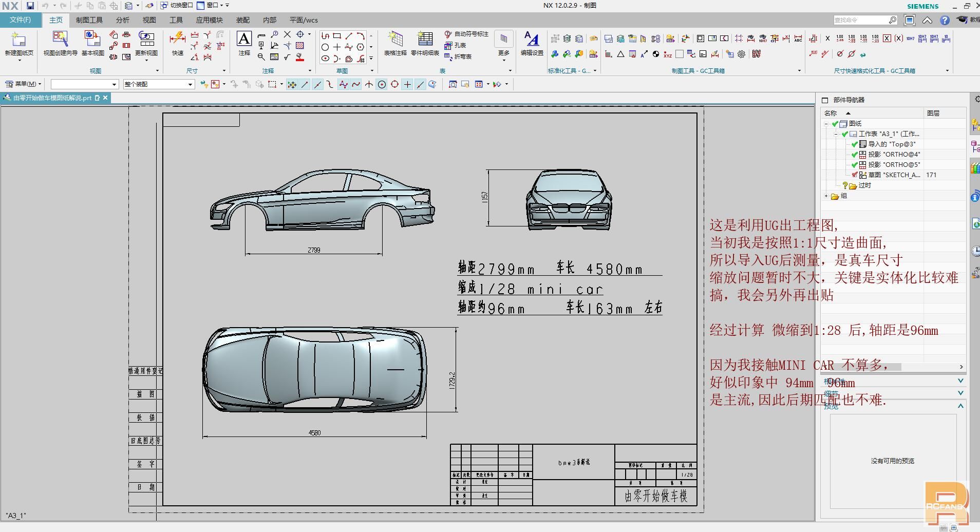This screenshot has width=980, height=532.
Task: Click the center mark target icon
Action: point(300,34)
